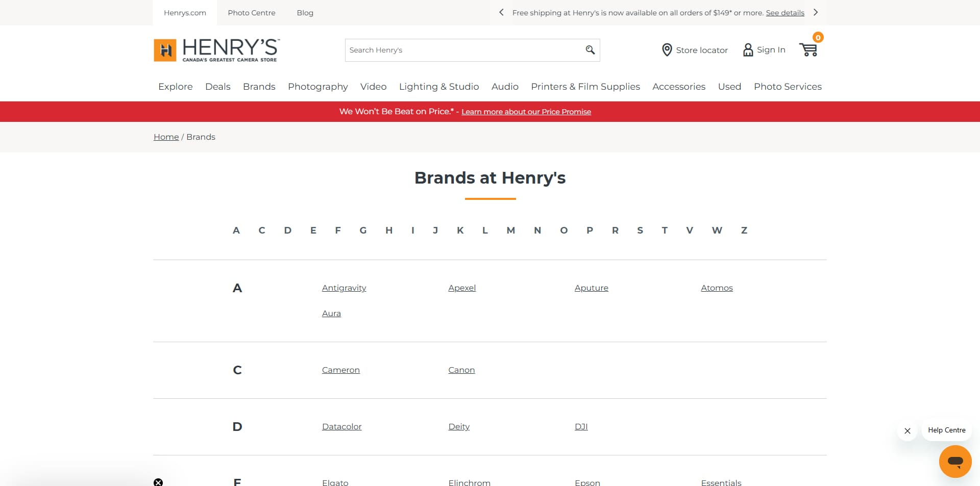The height and width of the screenshot is (486, 980).
Task: Jump to letter D in index
Action: click(x=288, y=231)
